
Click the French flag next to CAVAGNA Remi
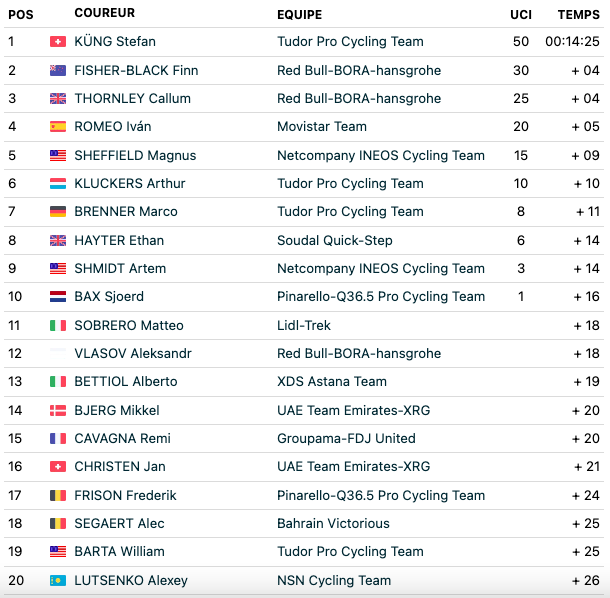point(58,438)
